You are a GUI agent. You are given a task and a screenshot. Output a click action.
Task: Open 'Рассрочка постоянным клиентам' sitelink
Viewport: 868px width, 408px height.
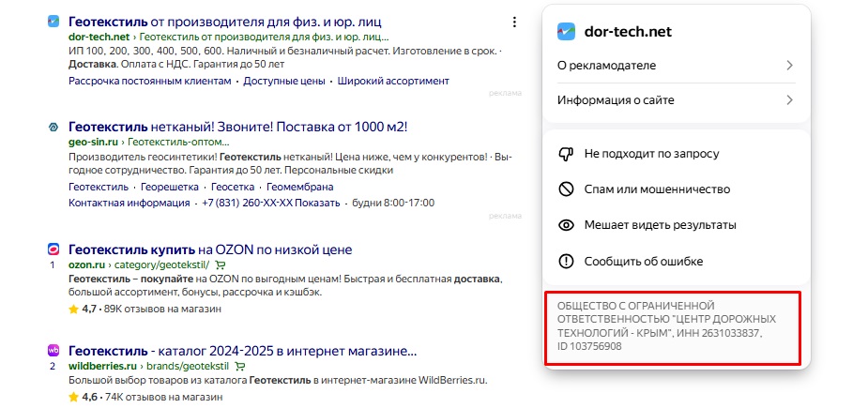pyautogui.click(x=150, y=82)
